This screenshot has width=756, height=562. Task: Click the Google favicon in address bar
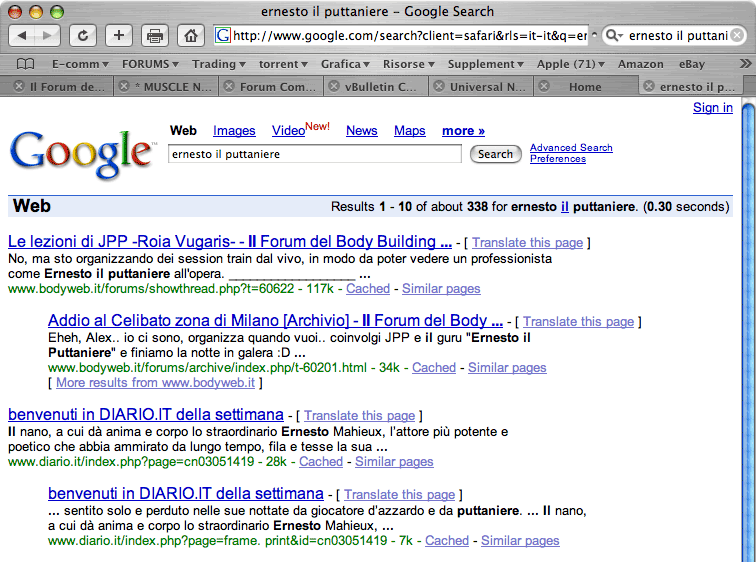(x=222, y=36)
